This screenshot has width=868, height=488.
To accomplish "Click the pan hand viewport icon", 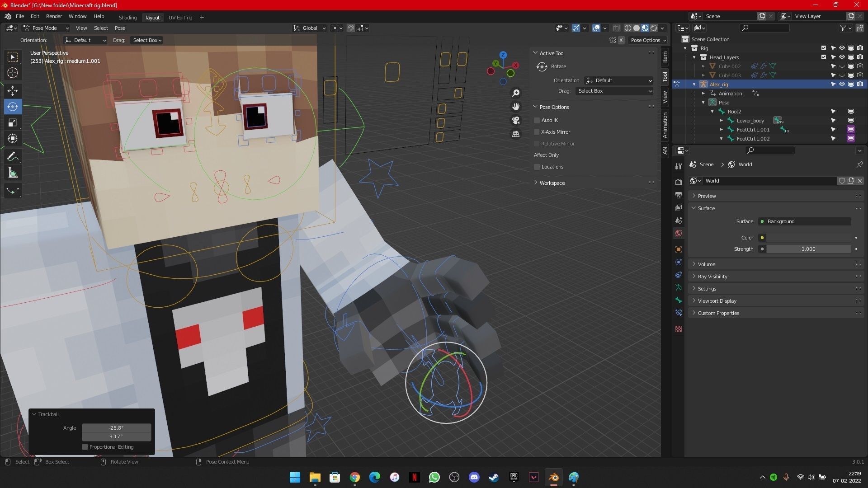I will coord(516,107).
